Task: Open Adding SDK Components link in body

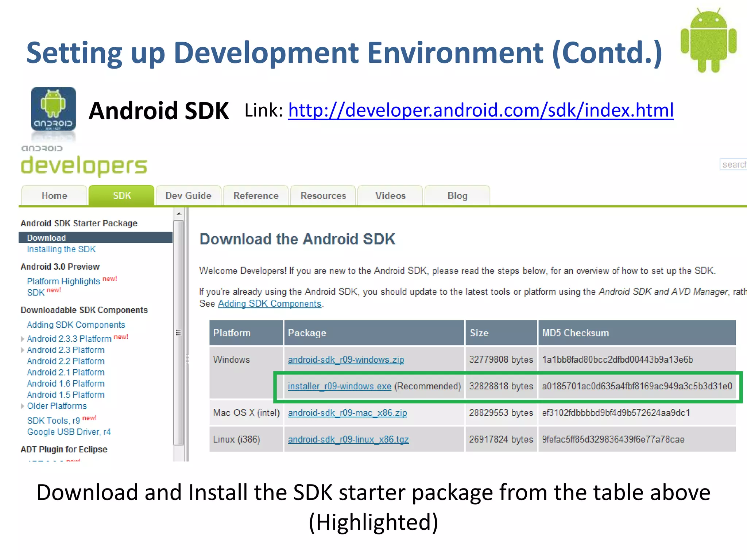Action: pos(270,304)
